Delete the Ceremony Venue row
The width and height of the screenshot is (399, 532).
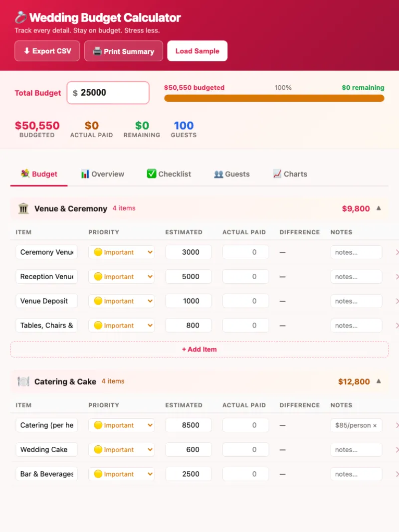tap(397, 252)
